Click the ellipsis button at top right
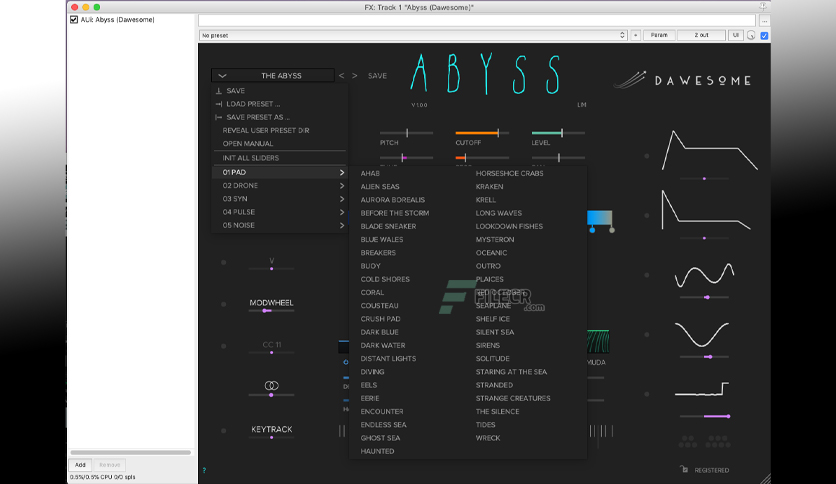836x484 pixels. click(765, 21)
